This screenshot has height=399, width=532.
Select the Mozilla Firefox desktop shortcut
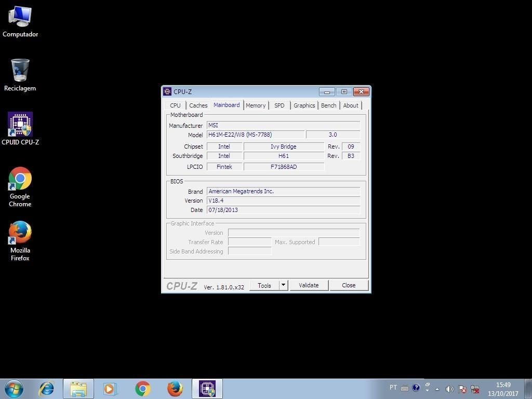pos(20,241)
